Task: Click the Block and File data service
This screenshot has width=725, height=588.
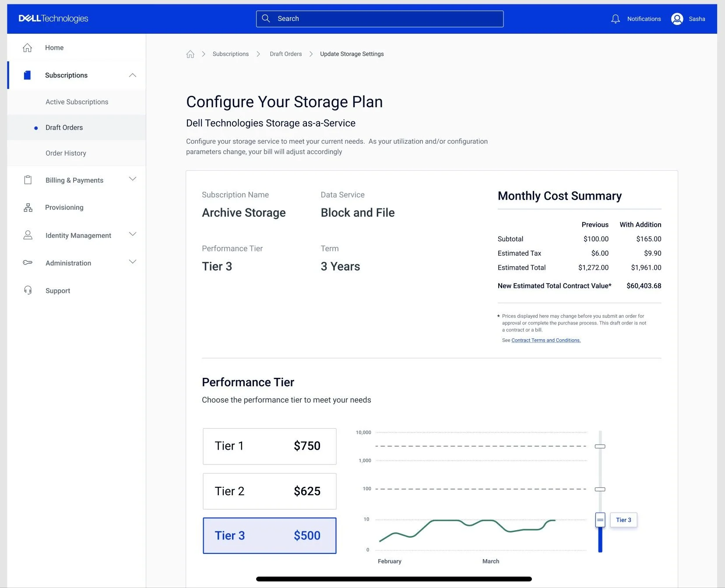Action: 357,213
